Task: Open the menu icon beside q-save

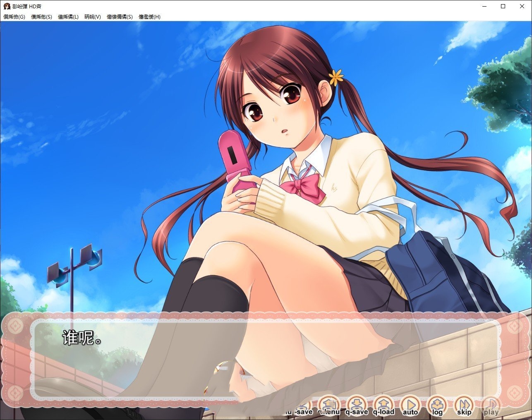Action: 329,406
